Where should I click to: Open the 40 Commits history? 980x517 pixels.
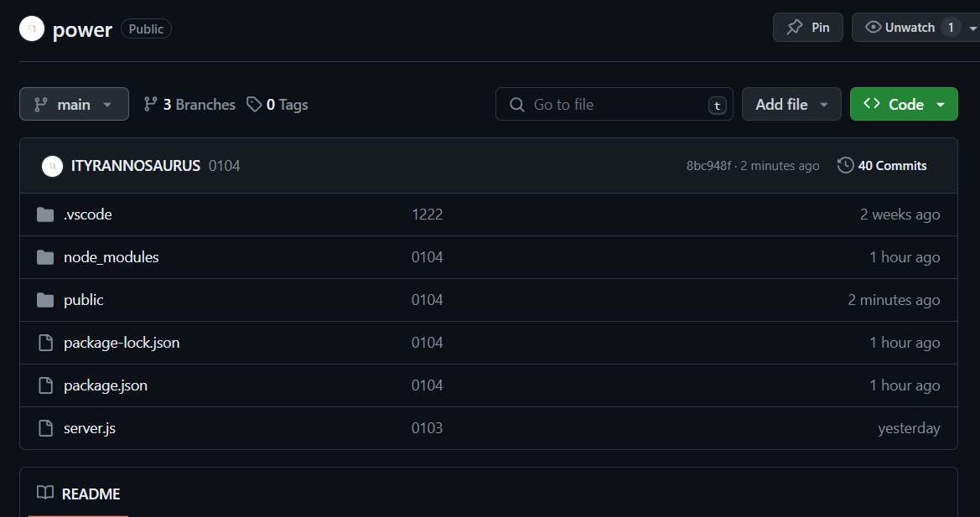tap(882, 166)
